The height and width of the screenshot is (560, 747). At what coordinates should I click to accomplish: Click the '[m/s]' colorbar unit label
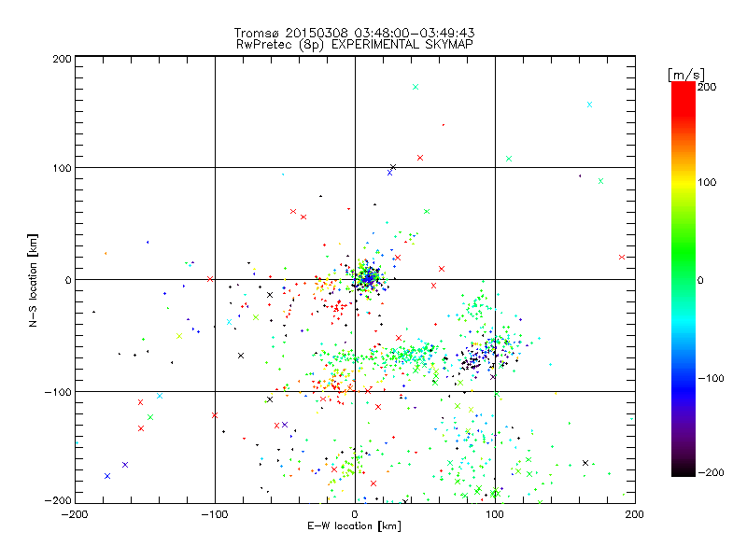[x=686, y=75]
